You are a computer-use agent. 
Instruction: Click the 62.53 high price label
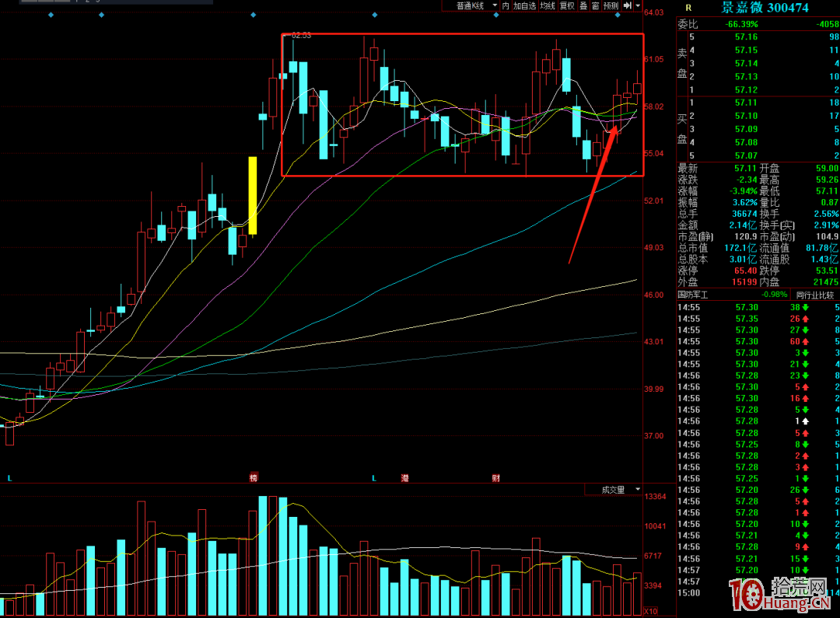pyautogui.click(x=301, y=35)
